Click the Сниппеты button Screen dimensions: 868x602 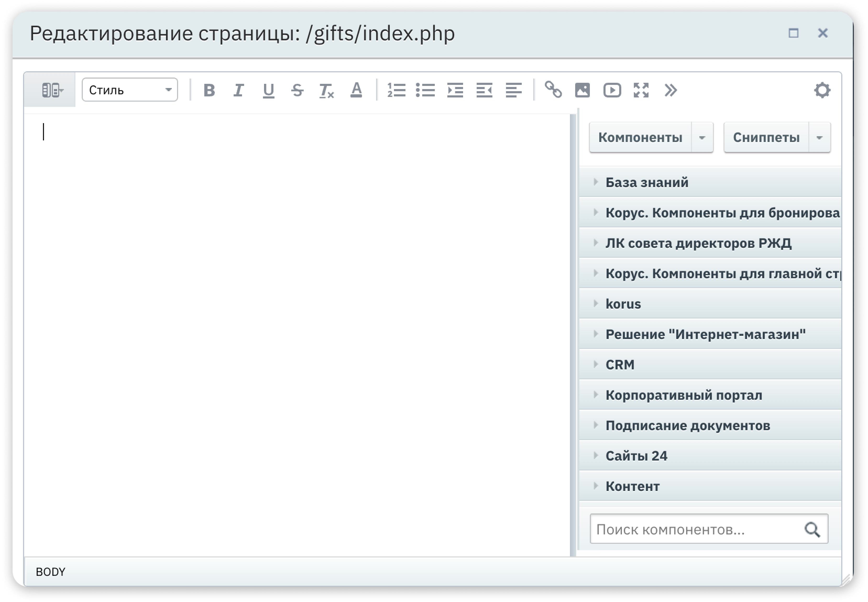click(x=766, y=137)
